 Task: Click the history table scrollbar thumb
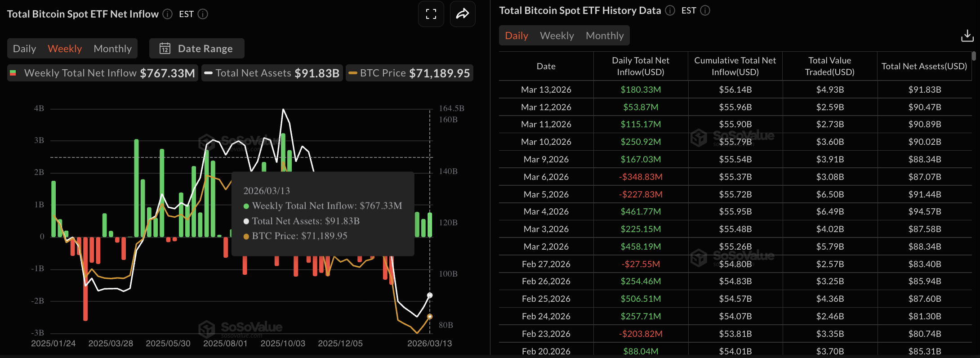coord(974,56)
